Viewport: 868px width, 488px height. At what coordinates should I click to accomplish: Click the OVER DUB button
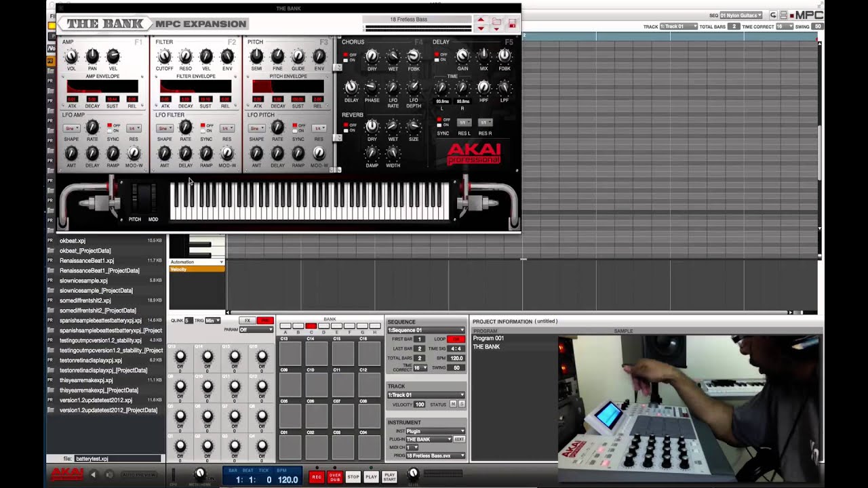335,477
